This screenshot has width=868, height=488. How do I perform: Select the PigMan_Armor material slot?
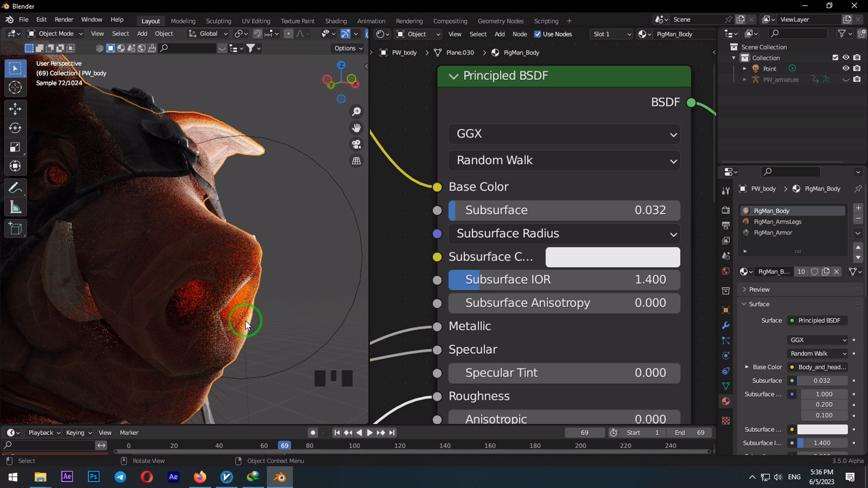773,233
